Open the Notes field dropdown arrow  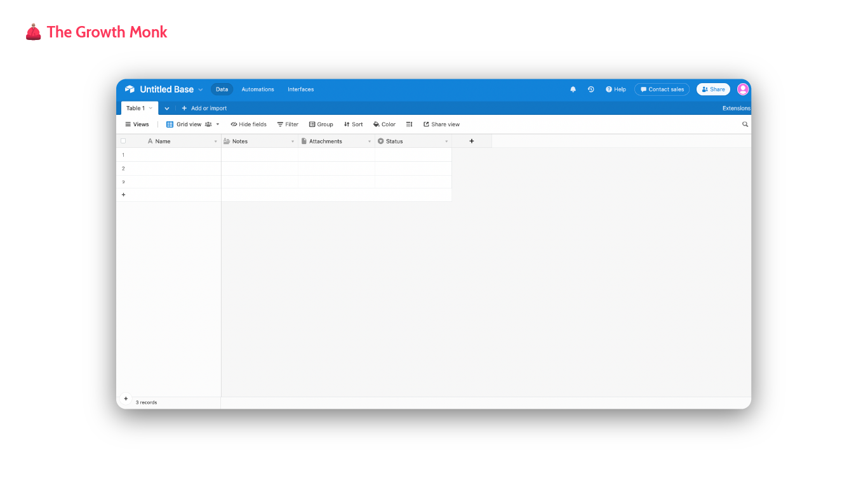coord(293,142)
